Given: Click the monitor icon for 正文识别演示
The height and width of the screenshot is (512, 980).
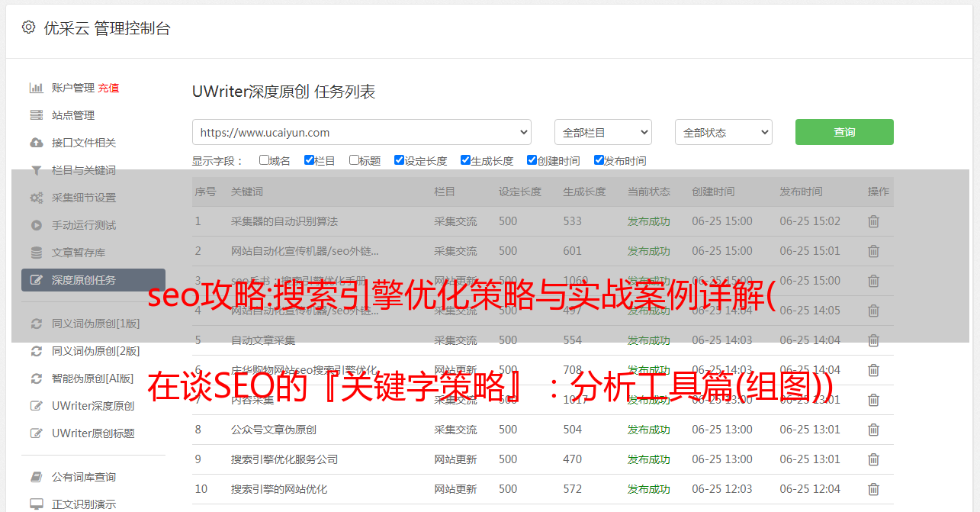Looking at the screenshot, I should pos(36,504).
